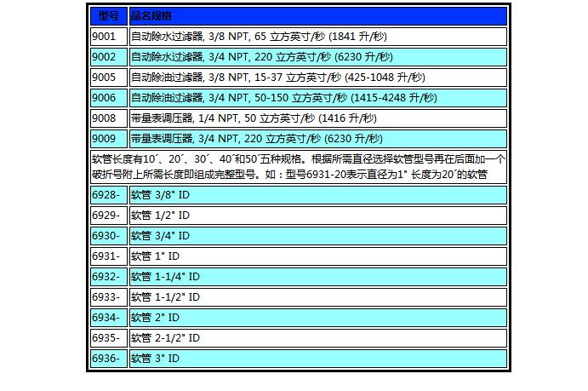Click 自动除水过滤器 3/4 NPT description
This screenshot has width=588, height=391.
[318, 57]
